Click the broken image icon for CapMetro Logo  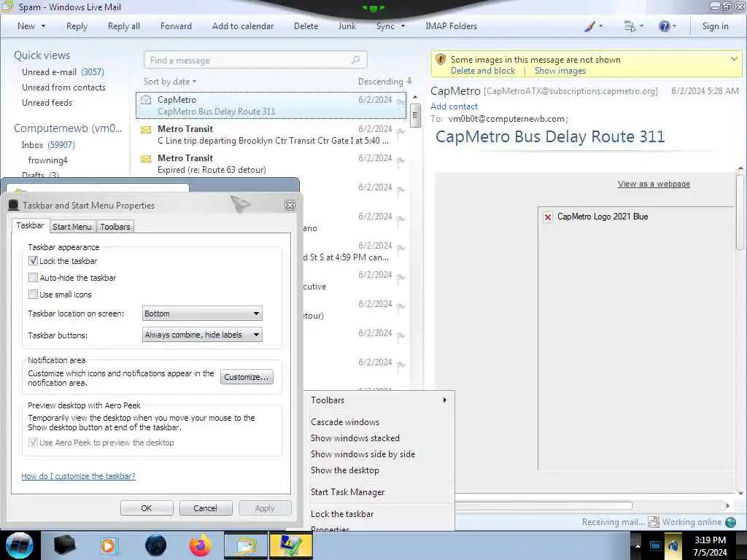pos(548,217)
